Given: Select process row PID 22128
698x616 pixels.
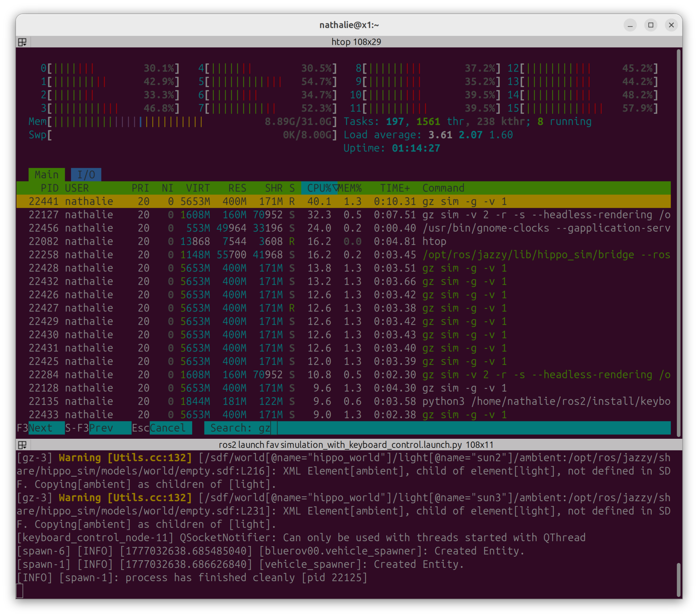Looking at the screenshot, I should tap(344, 388).
